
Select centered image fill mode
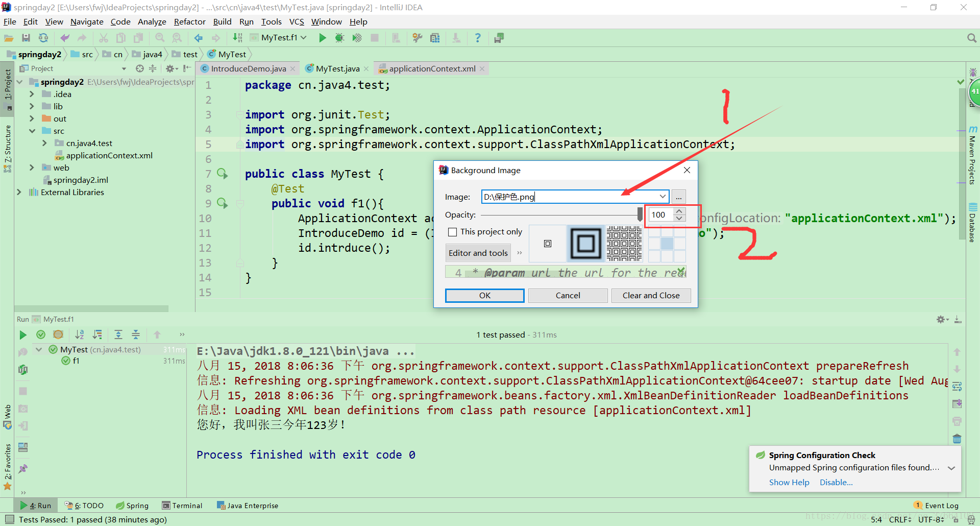548,244
